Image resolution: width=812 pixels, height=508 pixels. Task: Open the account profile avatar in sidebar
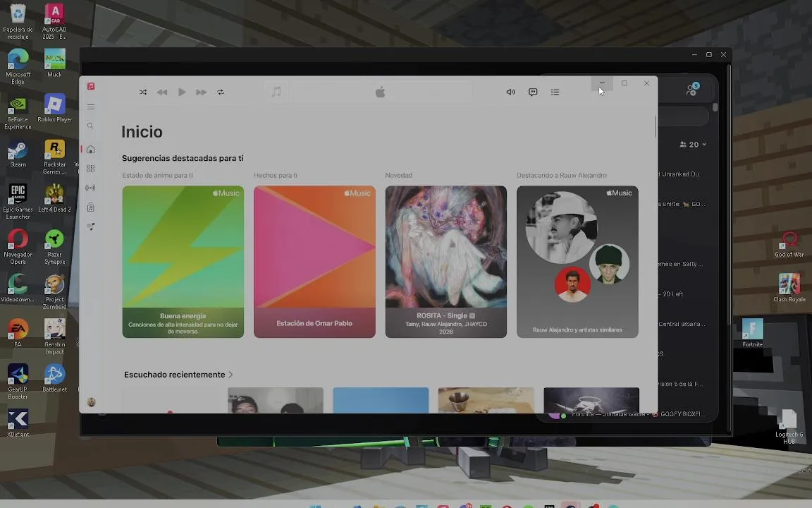[x=91, y=401]
